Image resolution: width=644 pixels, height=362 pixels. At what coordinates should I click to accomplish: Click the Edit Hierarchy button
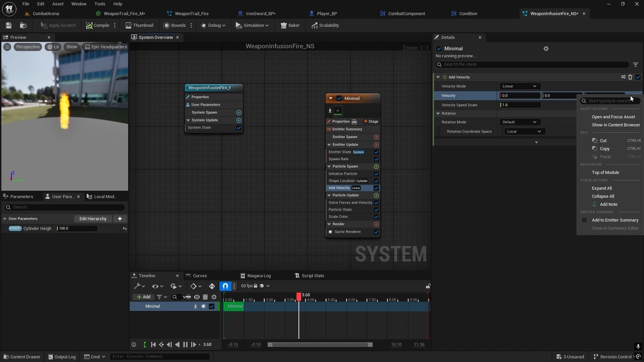[93, 219]
